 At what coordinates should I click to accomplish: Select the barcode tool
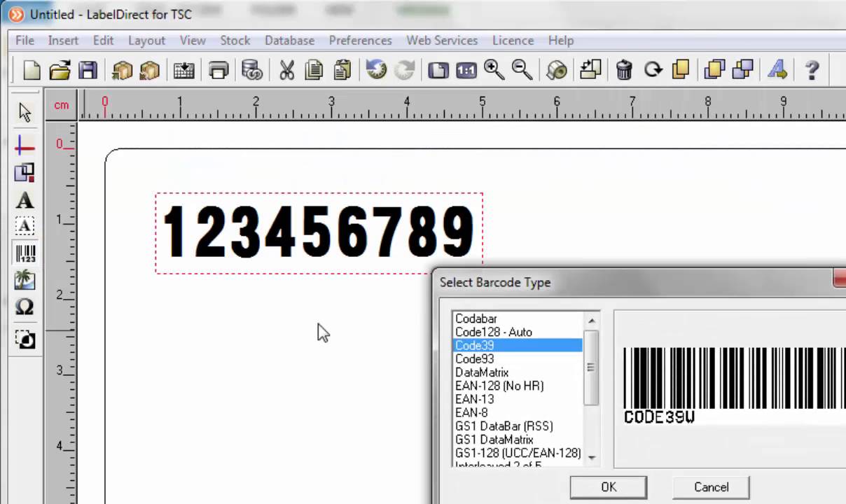click(25, 253)
